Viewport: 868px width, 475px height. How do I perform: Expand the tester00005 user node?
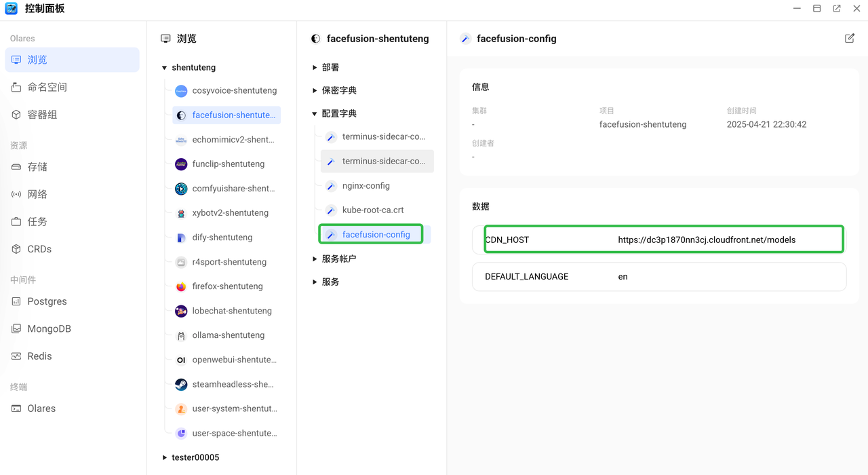click(164, 457)
